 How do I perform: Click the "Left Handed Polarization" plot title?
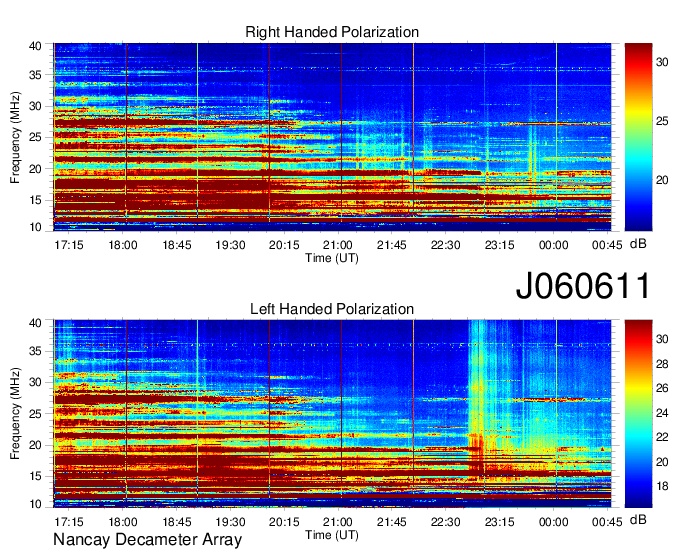click(x=332, y=309)
